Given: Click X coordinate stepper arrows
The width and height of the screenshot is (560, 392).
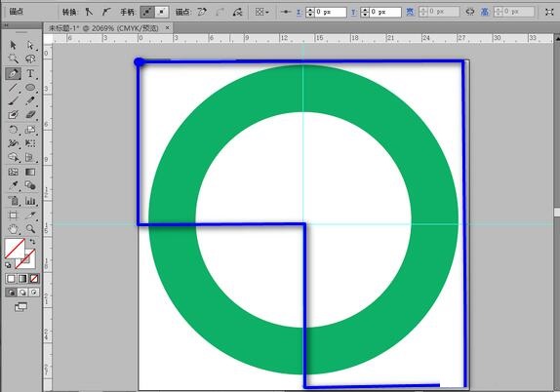Looking at the screenshot, I should (310, 12).
